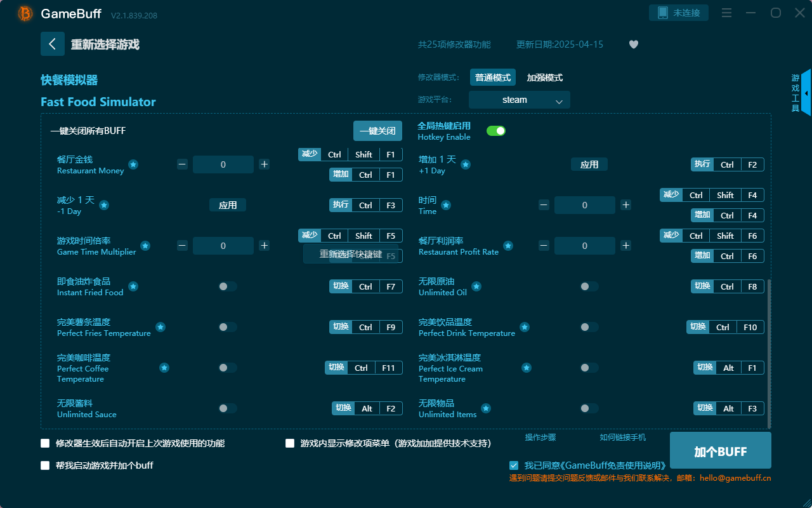Disable the Hotkey Enable global hotkey switch
Screen dimensions: 812x508
point(496,130)
